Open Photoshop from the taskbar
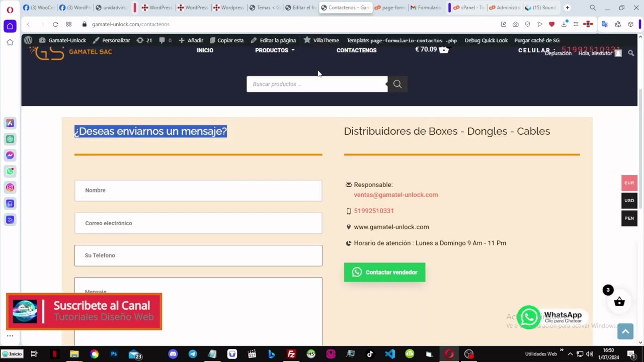 point(114,354)
